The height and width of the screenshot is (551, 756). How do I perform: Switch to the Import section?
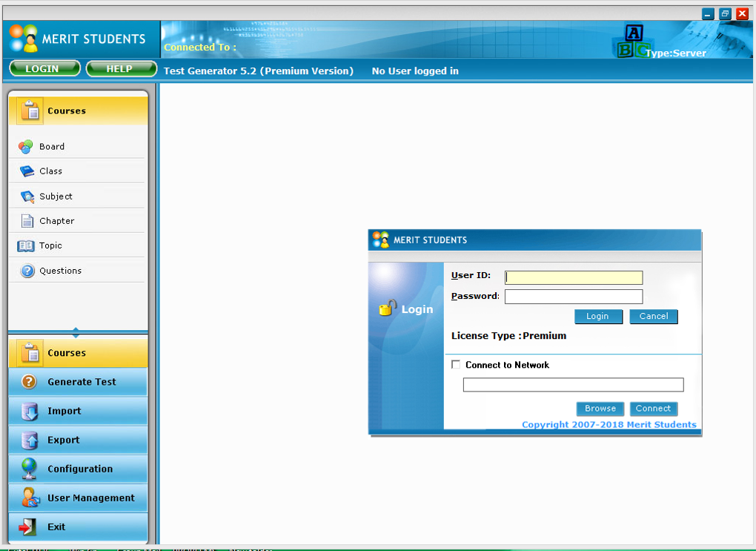coord(78,411)
